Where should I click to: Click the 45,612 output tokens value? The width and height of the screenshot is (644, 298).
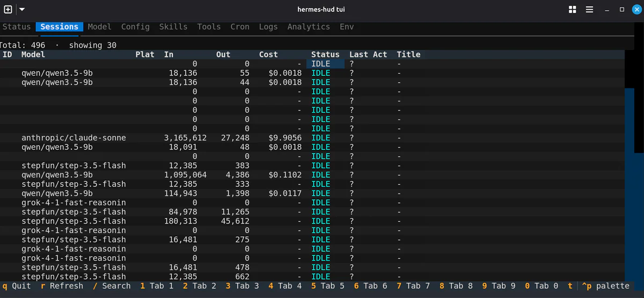point(235,221)
